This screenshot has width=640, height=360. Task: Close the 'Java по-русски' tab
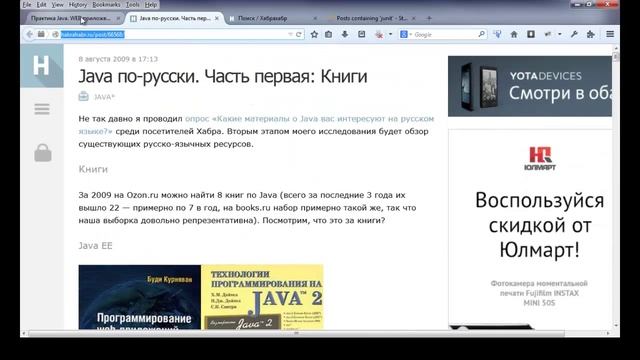pos(217,18)
